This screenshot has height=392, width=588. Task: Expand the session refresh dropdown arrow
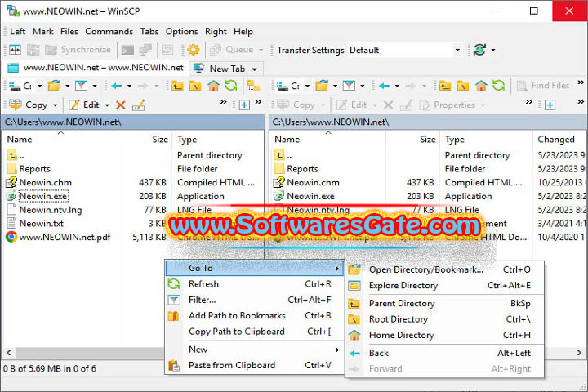(493, 50)
